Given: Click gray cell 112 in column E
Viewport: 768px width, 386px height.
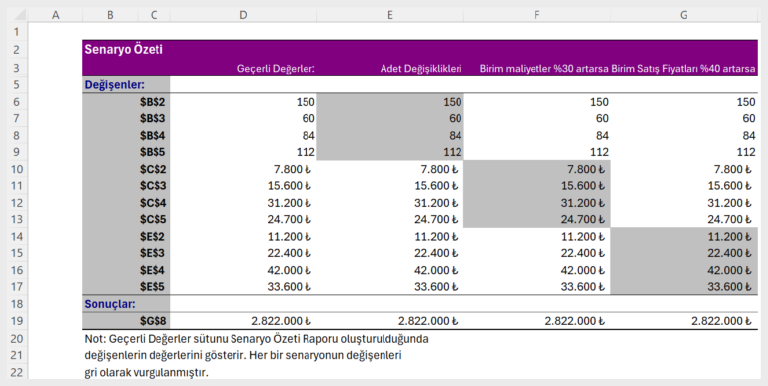Looking at the screenshot, I should [390, 152].
